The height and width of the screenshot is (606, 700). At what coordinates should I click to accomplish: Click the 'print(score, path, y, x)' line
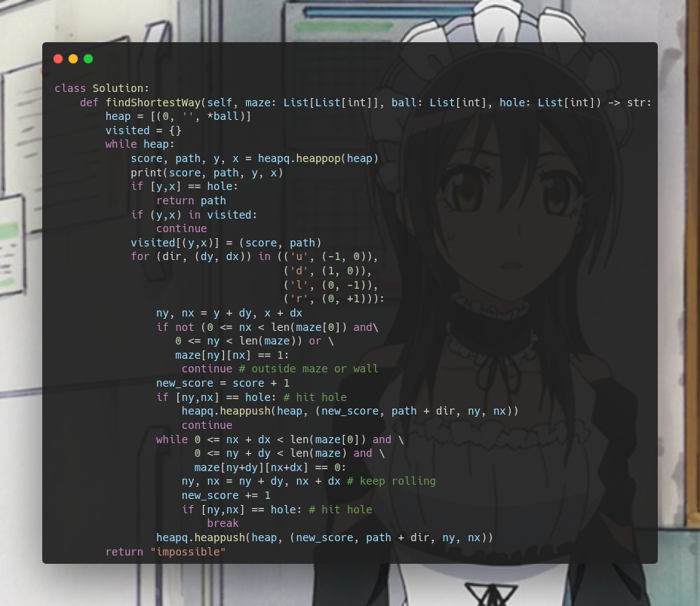[207, 173]
